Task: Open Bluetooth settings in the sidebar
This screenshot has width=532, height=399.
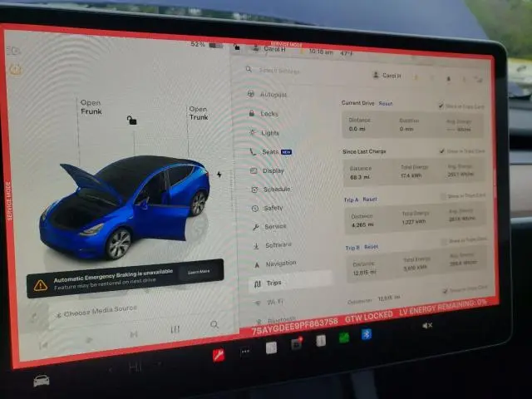Action: [275, 319]
